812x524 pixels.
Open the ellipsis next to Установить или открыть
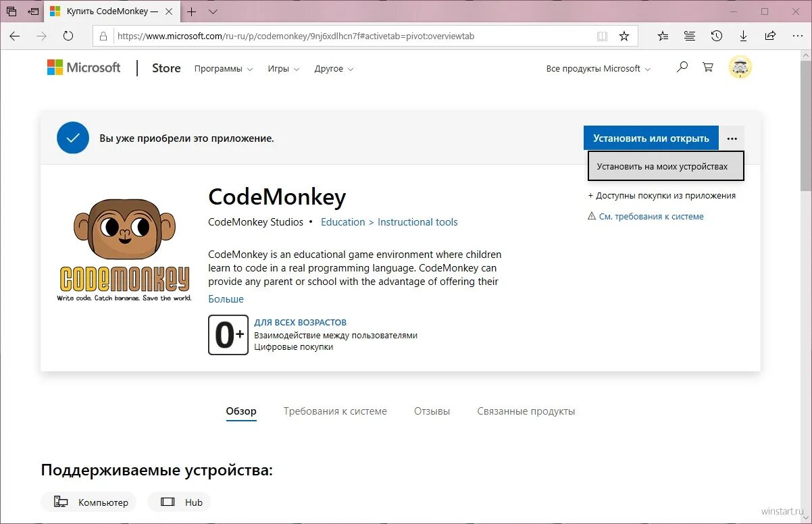click(x=732, y=138)
